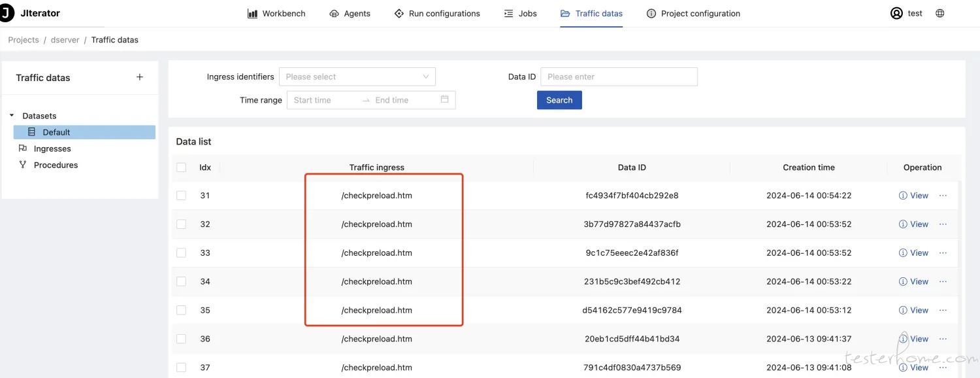Click the Search button
980x378 pixels.
tap(559, 100)
